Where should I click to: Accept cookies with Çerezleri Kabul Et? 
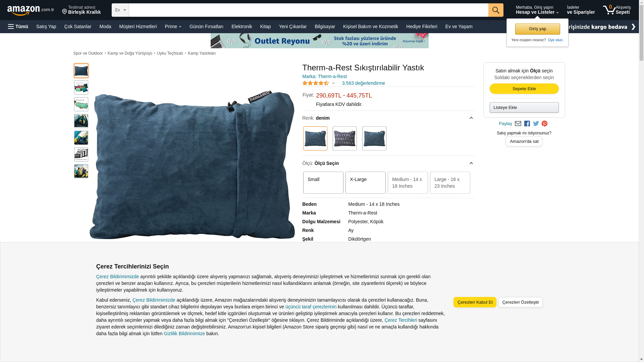tap(475, 302)
